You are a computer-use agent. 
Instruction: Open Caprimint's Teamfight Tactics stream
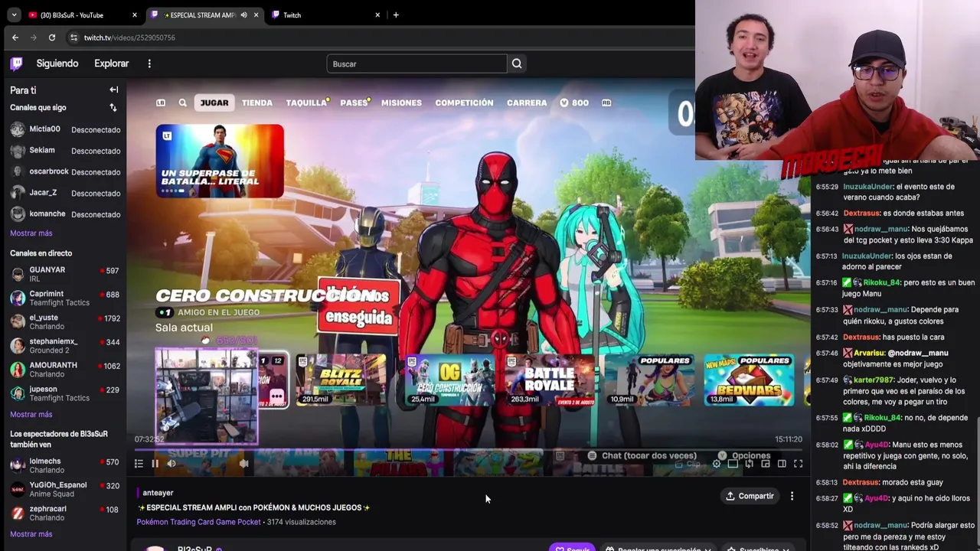(x=64, y=298)
